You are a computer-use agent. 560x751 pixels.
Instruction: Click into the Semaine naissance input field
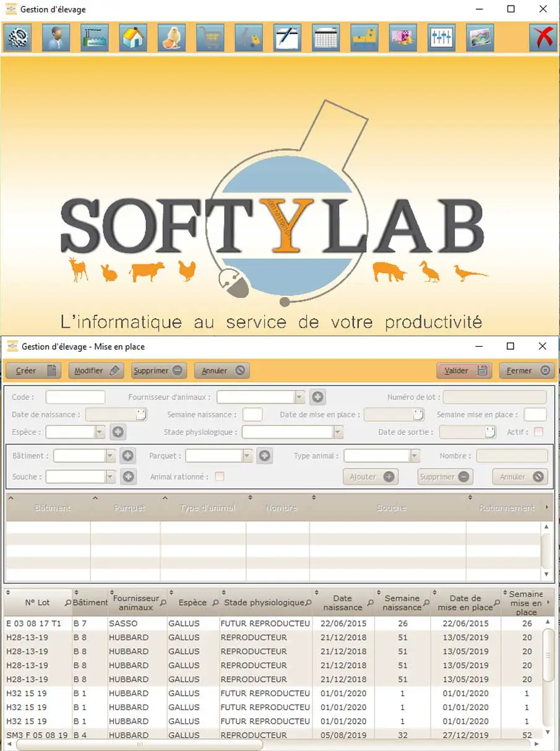point(252,415)
